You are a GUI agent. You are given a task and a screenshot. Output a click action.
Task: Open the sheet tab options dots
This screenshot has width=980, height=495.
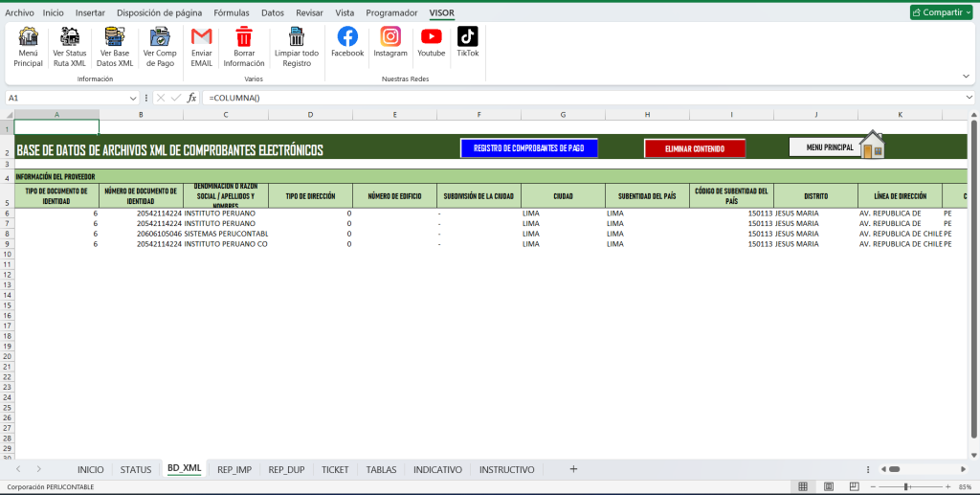click(868, 469)
